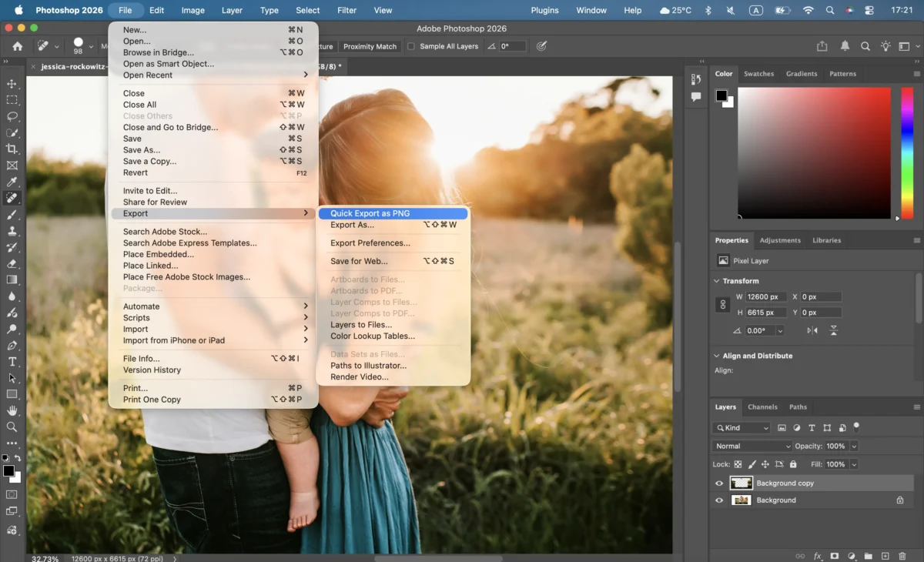Click flip horizontal icon in Transform

click(812, 330)
